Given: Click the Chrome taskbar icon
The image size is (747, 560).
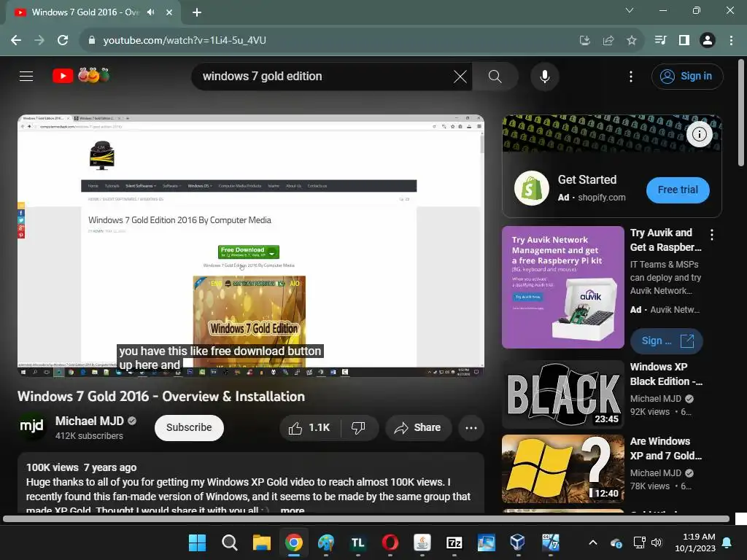Looking at the screenshot, I should click(x=294, y=542).
